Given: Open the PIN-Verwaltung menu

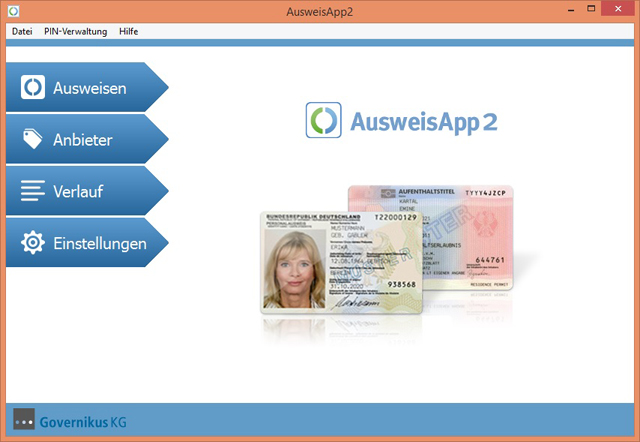Looking at the screenshot, I should (x=76, y=31).
